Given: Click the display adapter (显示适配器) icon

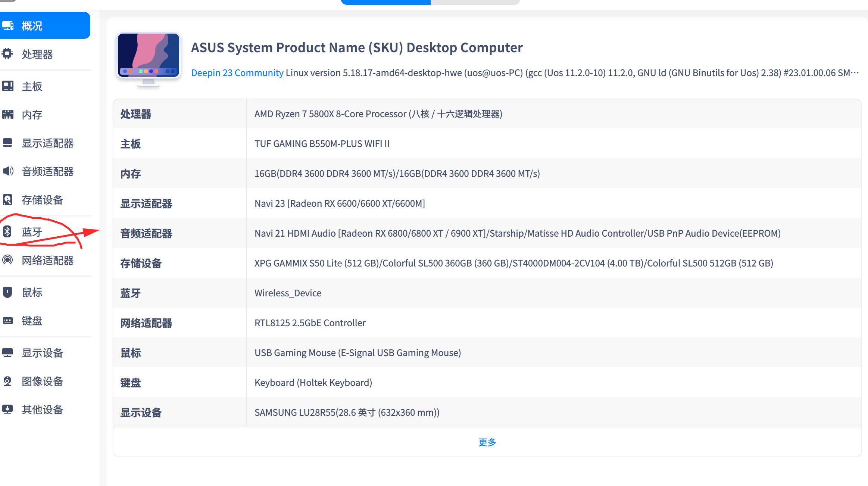Looking at the screenshot, I should 7,143.
